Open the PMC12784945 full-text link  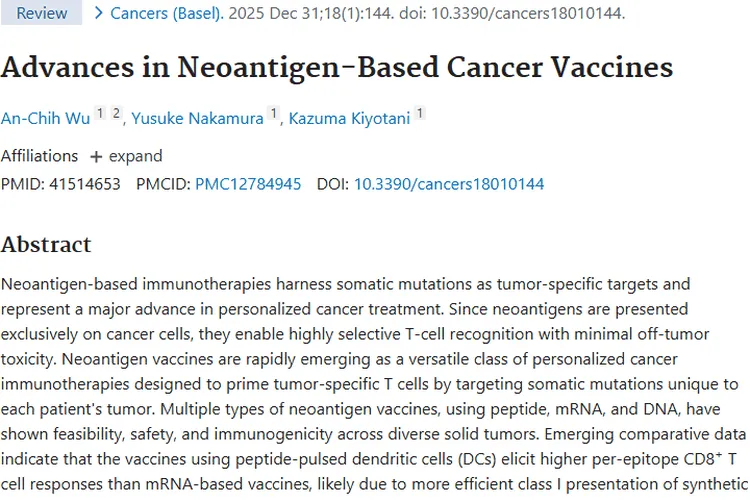point(248,184)
